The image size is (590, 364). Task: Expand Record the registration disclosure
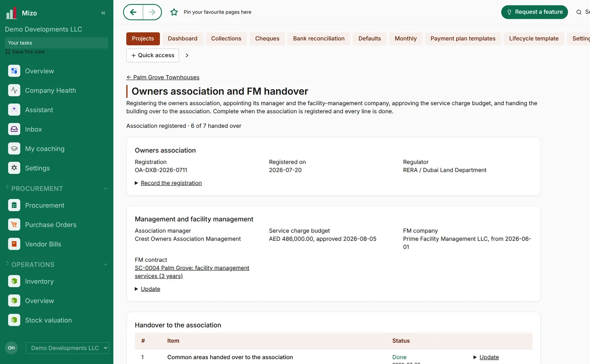coord(168,183)
